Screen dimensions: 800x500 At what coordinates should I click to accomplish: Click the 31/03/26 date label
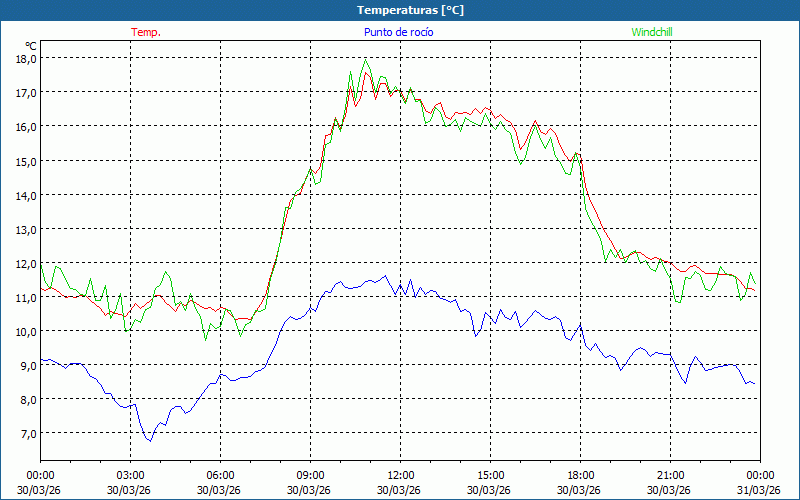click(x=757, y=490)
